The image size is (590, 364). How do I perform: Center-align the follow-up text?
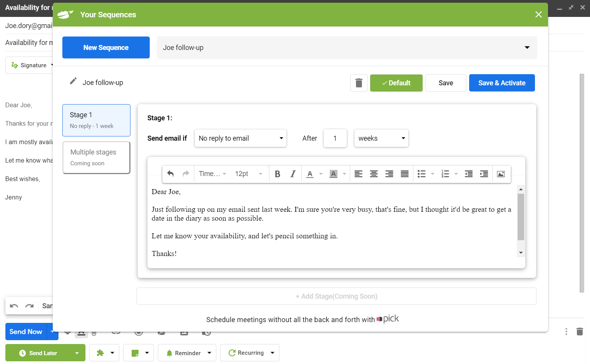tap(374, 174)
